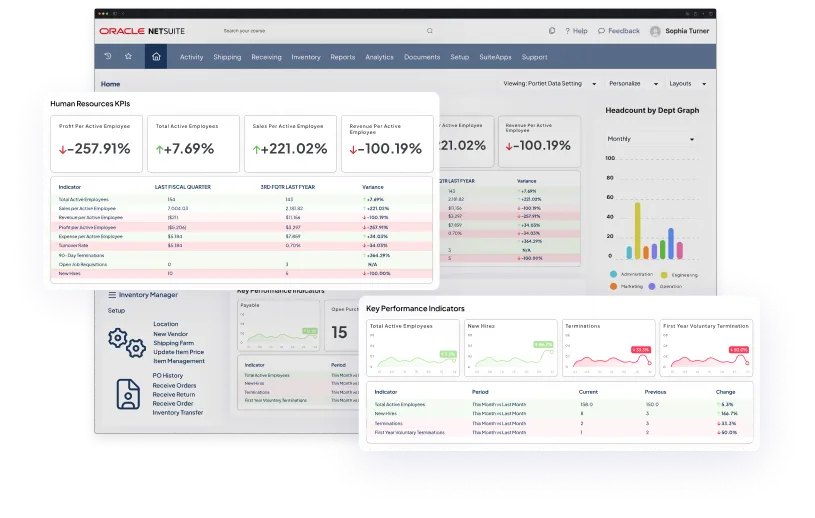Open the Receive Orders link

tap(174, 385)
